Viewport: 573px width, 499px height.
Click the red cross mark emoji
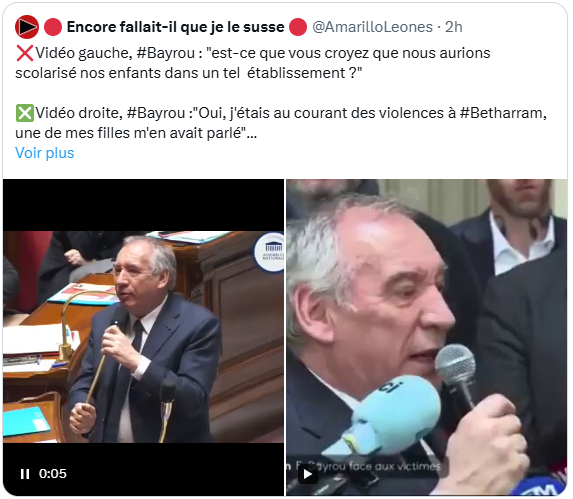(24, 53)
